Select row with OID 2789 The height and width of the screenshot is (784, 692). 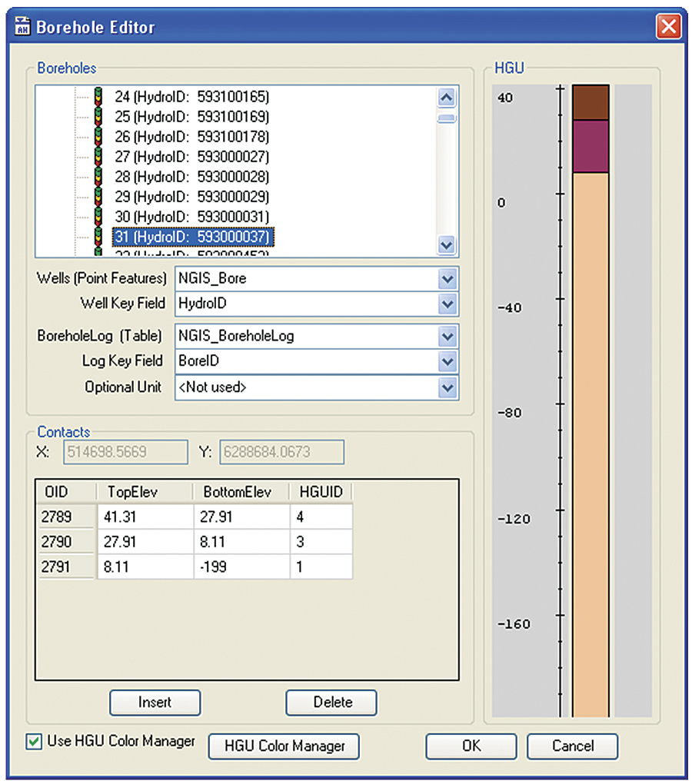coord(66,517)
